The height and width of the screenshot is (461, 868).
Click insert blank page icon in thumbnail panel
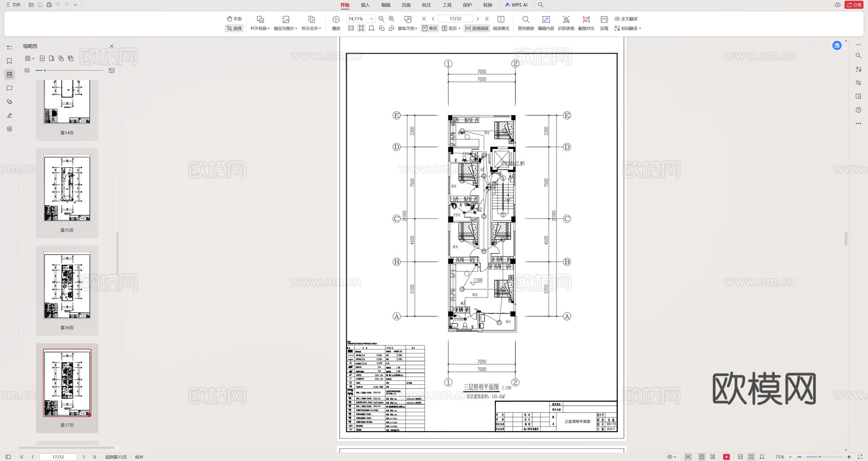click(42, 58)
